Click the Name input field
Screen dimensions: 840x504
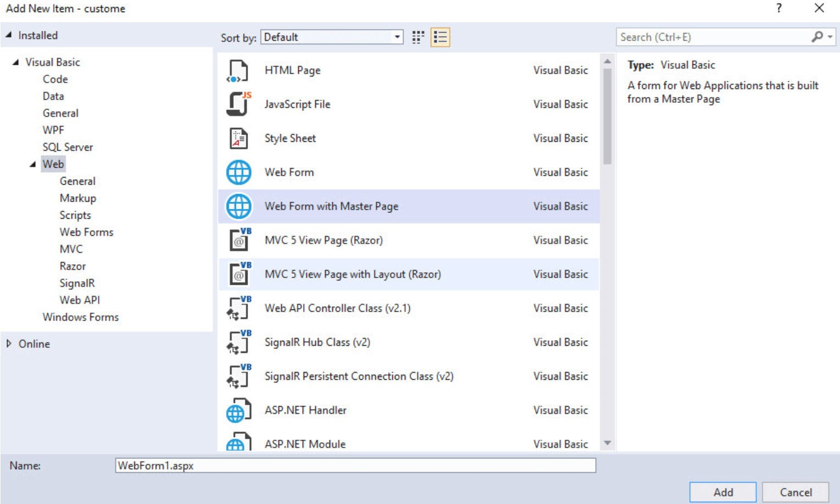pos(355,466)
